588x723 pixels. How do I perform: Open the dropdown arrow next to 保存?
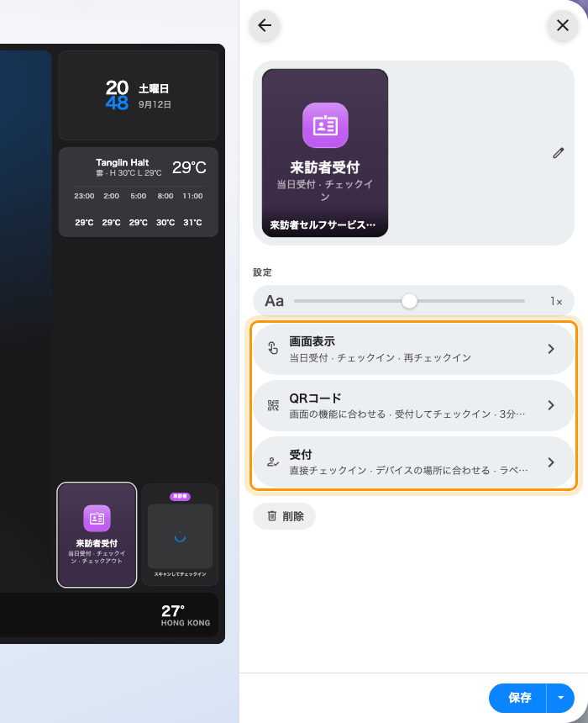pyautogui.click(x=560, y=698)
